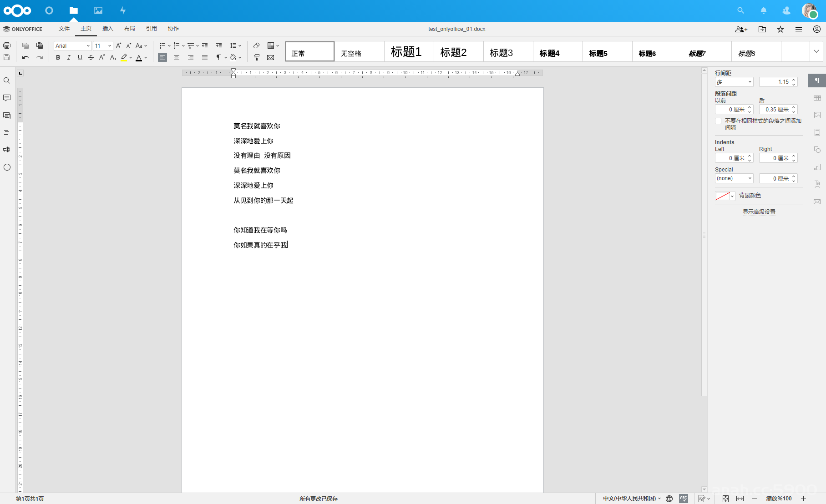Open Nextcloud Activity lightning icon
Screen dimensions: 826x504
123,10
